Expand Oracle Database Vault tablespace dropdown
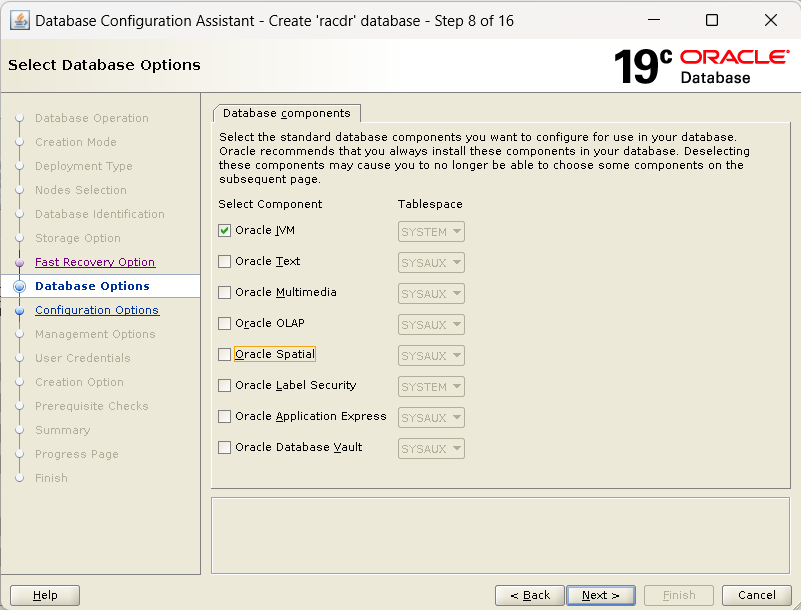The image size is (801, 610). pyautogui.click(x=431, y=449)
